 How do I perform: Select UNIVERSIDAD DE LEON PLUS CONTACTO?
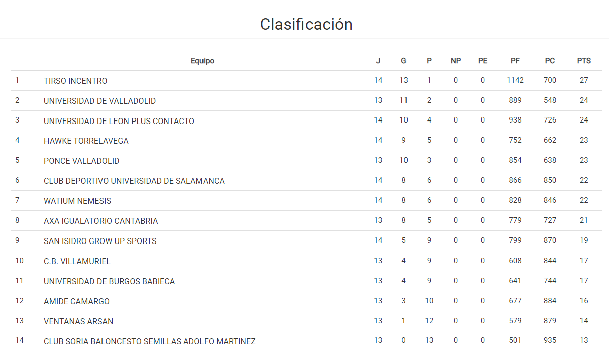point(119,121)
